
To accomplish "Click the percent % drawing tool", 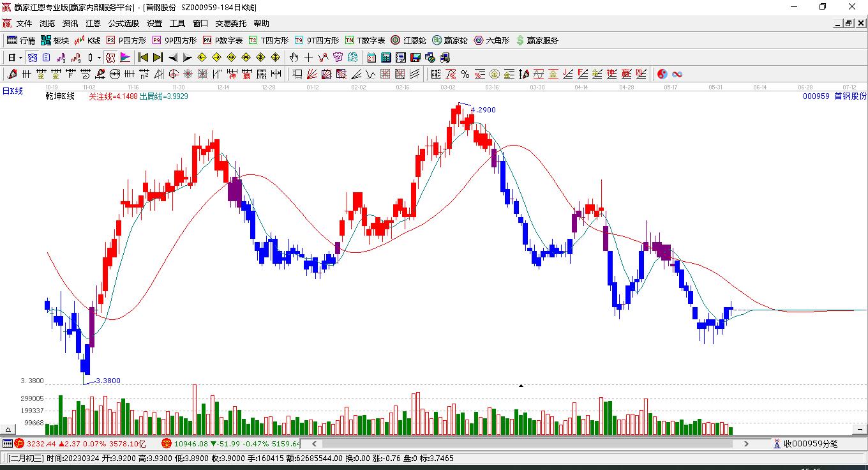I will click(x=465, y=74).
